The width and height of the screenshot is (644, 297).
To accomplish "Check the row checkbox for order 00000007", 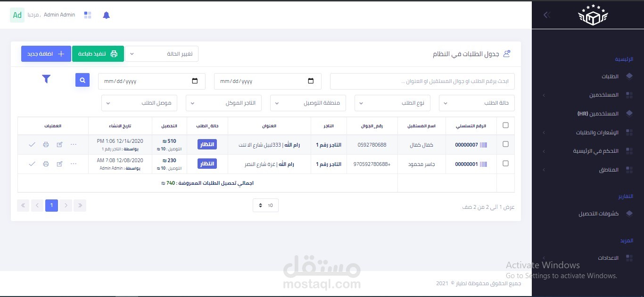I will pyautogui.click(x=505, y=144).
